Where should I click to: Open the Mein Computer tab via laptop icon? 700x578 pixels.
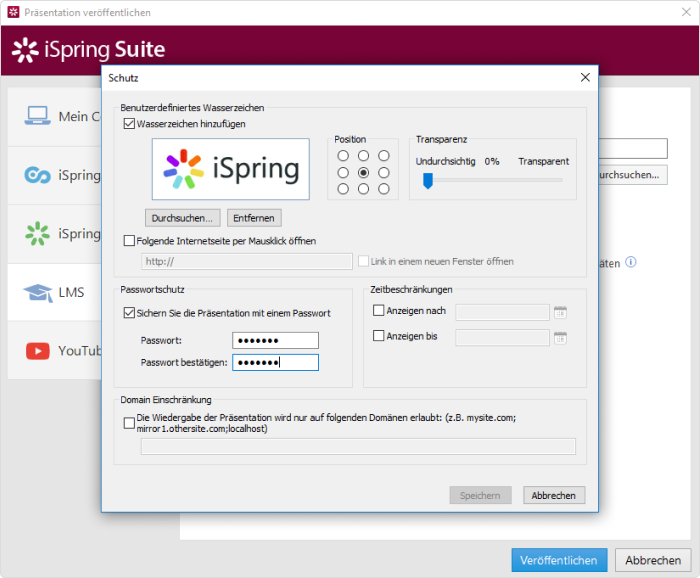pyautogui.click(x=38, y=116)
